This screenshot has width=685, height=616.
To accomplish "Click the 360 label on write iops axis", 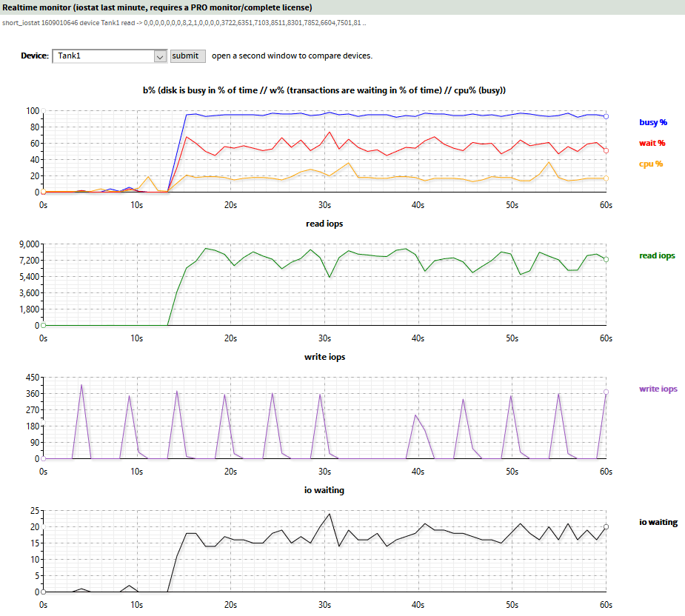I will pyautogui.click(x=33, y=394).
